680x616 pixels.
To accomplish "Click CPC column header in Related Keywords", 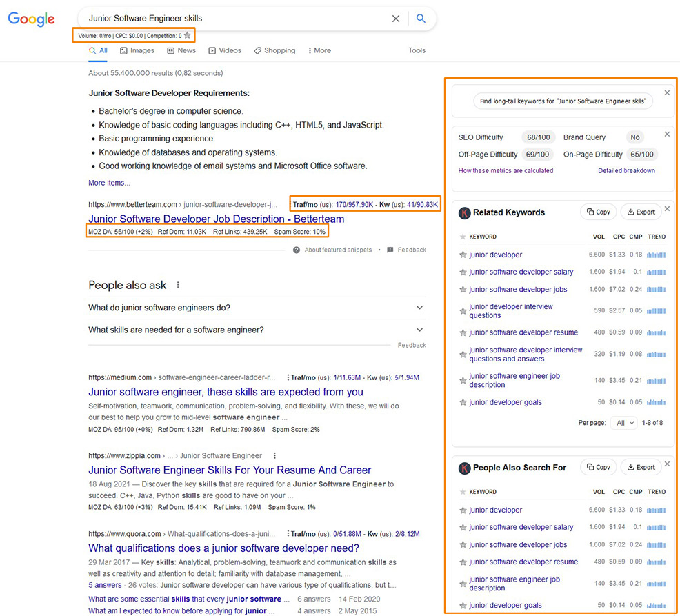I will 619,237.
